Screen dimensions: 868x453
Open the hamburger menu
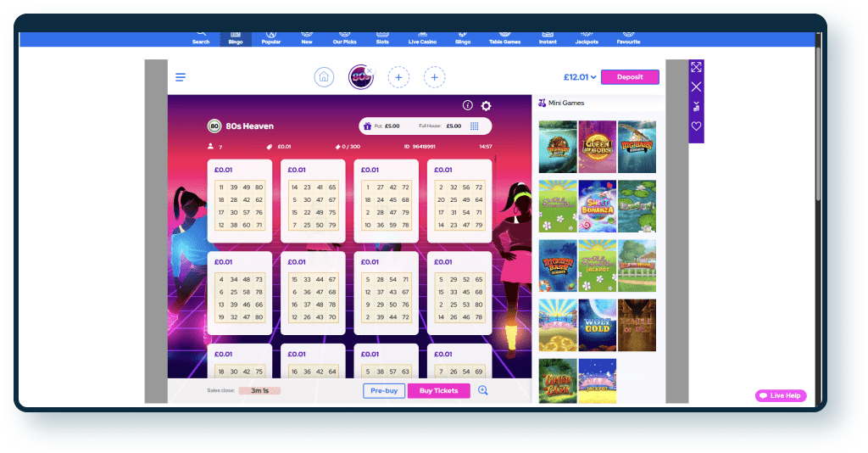point(181,77)
